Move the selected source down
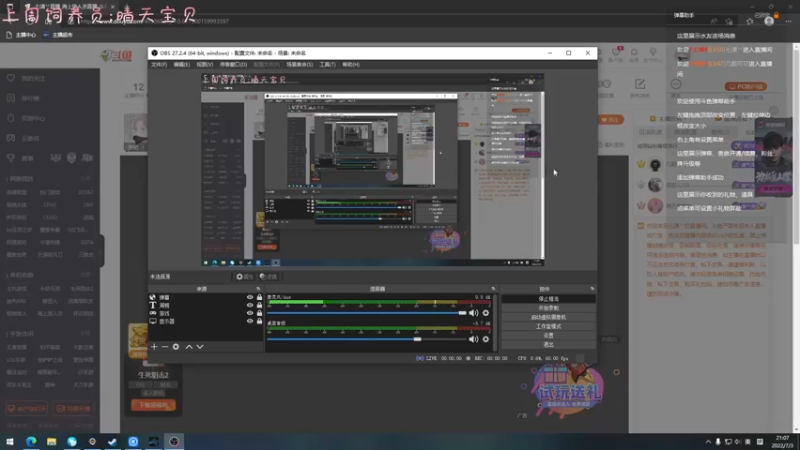The width and height of the screenshot is (800, 450). point(200,346)
